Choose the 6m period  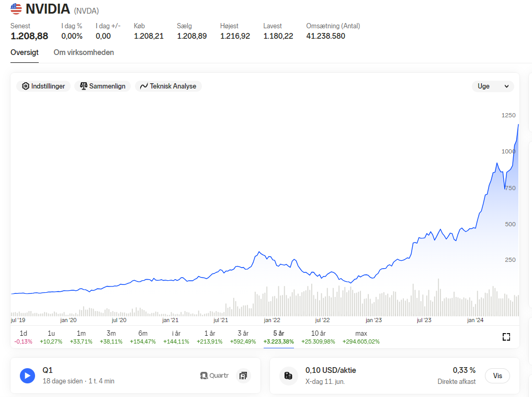(143, 337)
